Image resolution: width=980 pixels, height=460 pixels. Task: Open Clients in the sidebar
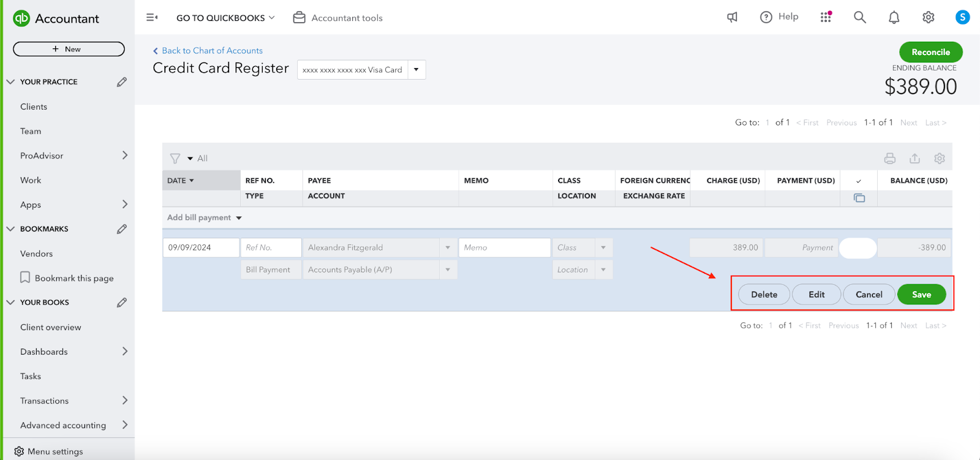(34, 107)
